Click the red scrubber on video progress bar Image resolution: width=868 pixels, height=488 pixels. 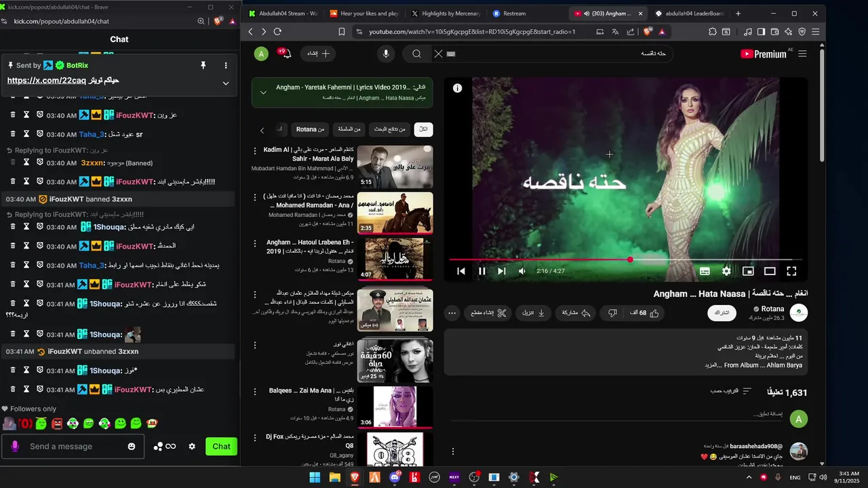pyautogui.click(x=630, y=260)
